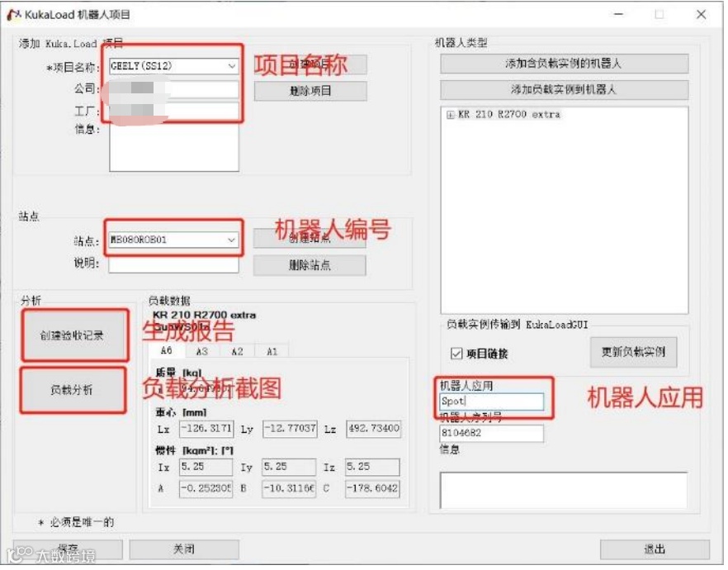Open the 站点 dropdown MB080ROB01
The width and height of the screenshot is (728, 570).
(173, 240)
